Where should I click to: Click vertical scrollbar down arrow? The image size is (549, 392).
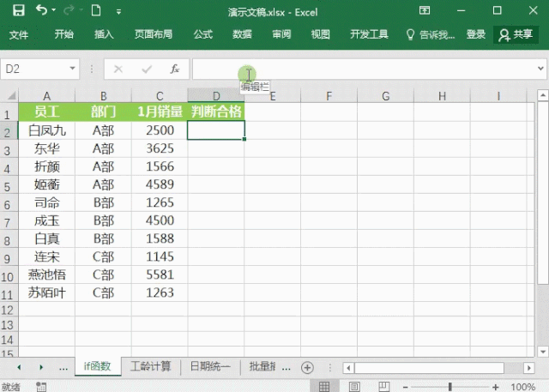(x=542, y=351)
